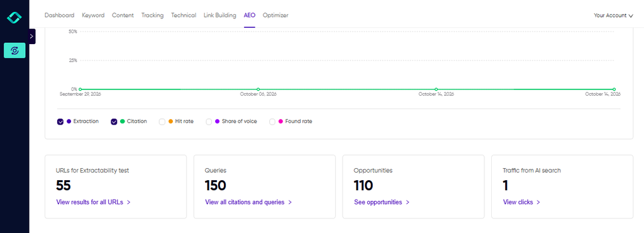Click the chart point above the first October 14 label
Screen dimensions: 644x233
coord(436,89)
